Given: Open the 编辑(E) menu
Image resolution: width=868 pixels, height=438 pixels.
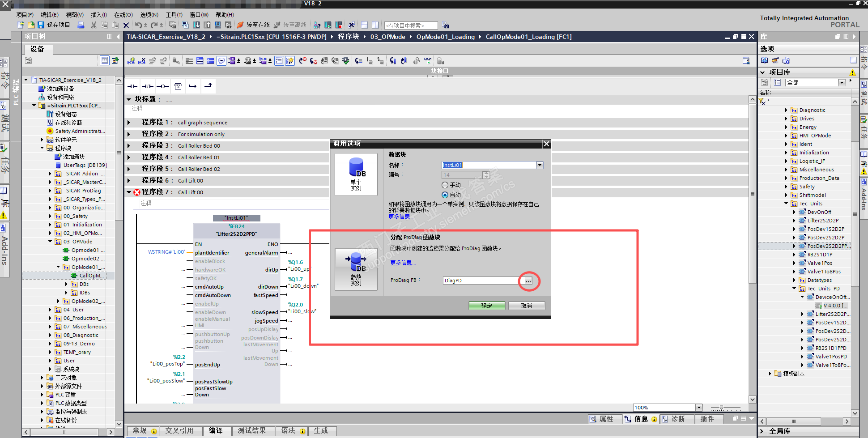Looking at the screenshot, I should click(x=49, y=15).
